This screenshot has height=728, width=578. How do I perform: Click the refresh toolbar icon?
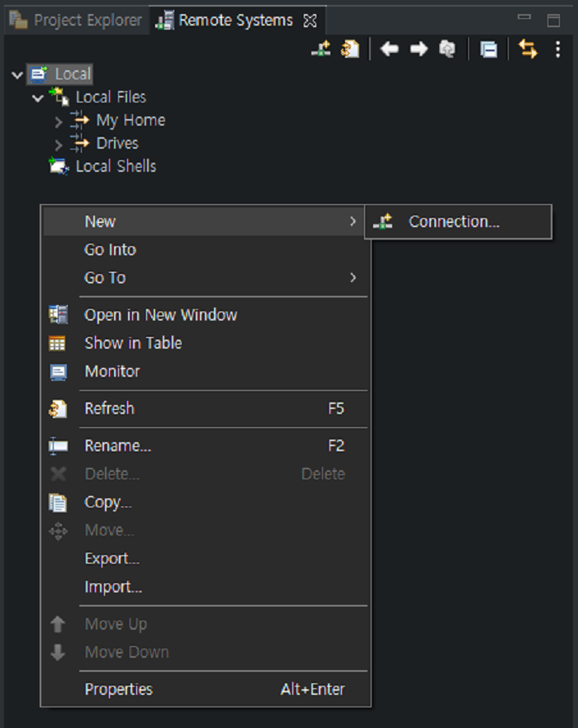point(350,50)
